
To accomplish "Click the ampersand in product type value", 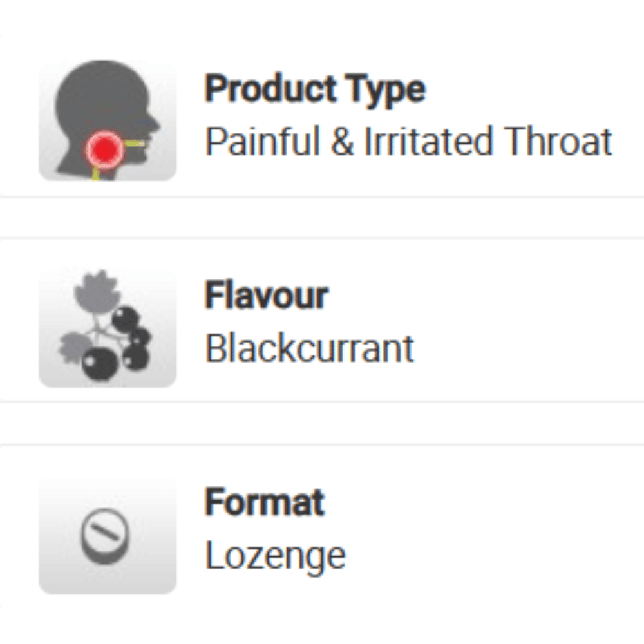I will [341, 142].
